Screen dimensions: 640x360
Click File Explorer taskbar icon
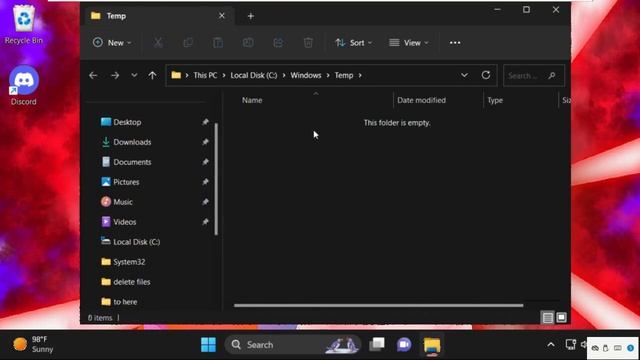(x=432, y=345)
